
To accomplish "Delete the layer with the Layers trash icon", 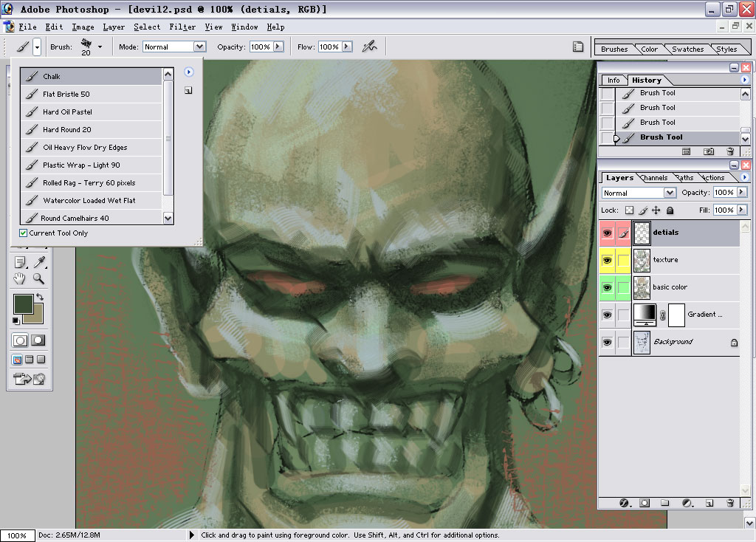I will [730, 503].
